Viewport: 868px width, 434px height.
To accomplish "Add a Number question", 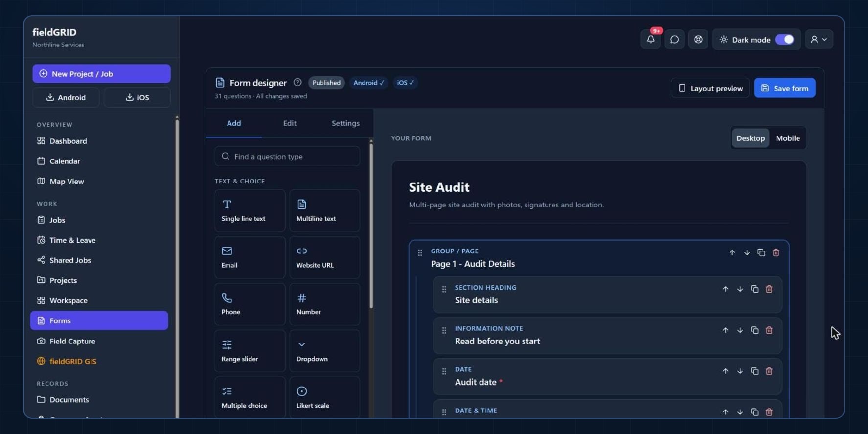I will click(324, 304).
